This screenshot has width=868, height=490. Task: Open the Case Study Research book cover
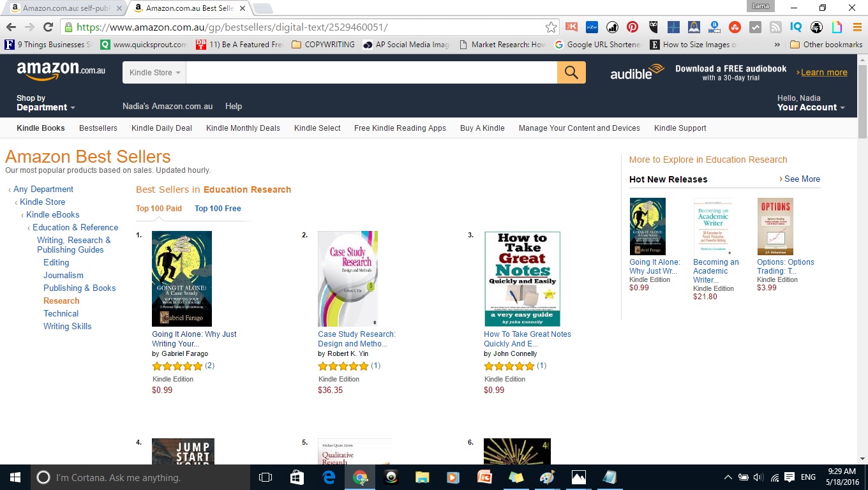[x=348, y=279]
